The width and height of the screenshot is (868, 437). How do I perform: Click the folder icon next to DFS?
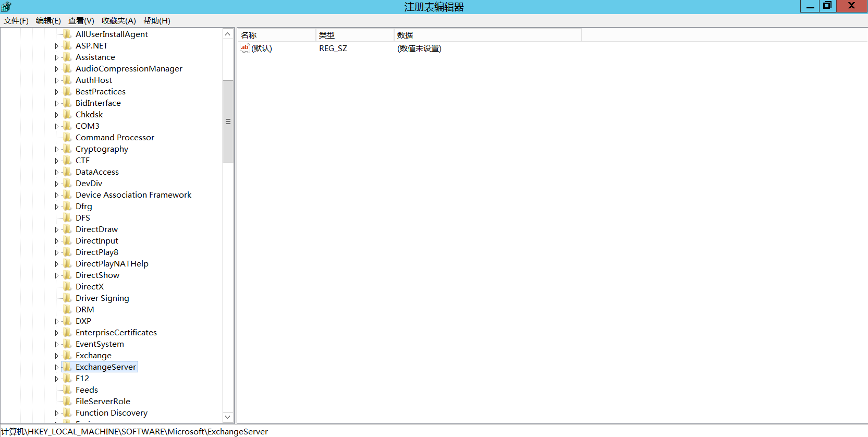coord(68,218)
